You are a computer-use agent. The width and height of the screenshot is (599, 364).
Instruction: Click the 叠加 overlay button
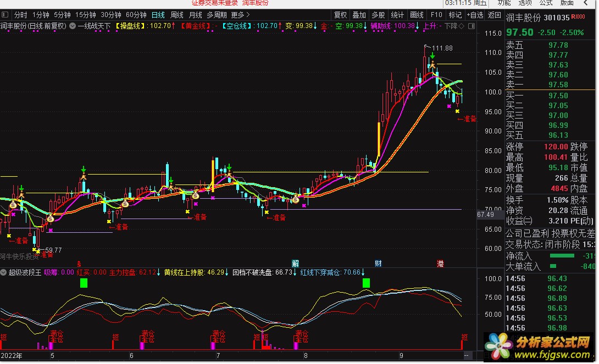[359, 15]
